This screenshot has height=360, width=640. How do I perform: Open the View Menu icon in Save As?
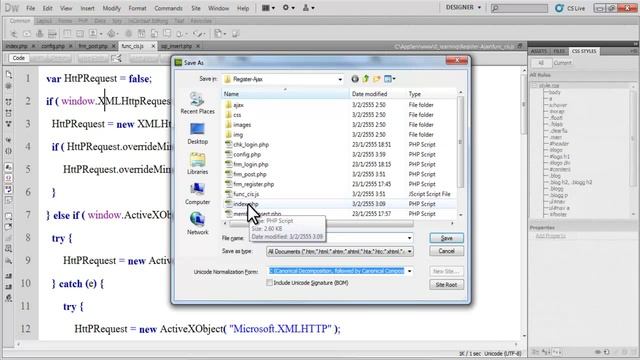pos(387,79)
